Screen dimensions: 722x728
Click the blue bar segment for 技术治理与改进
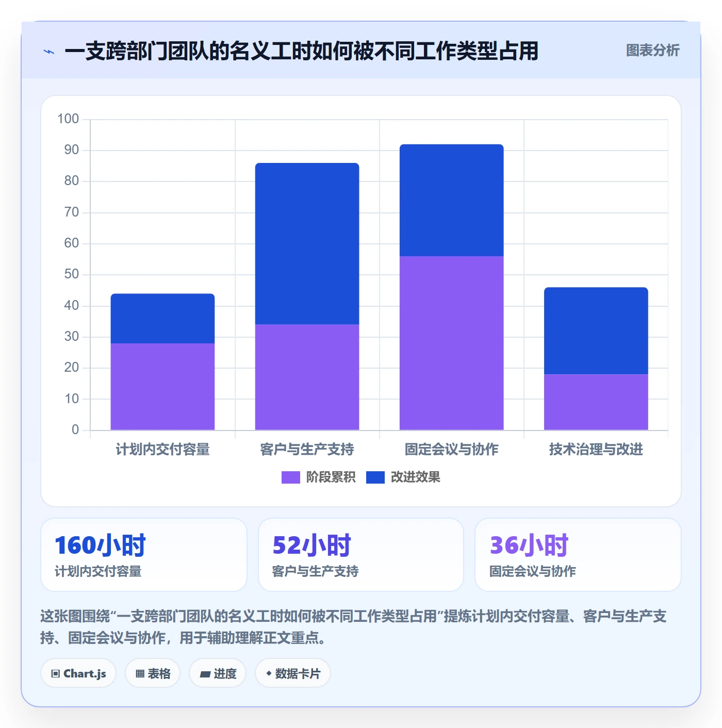click(x=596, y=331)
